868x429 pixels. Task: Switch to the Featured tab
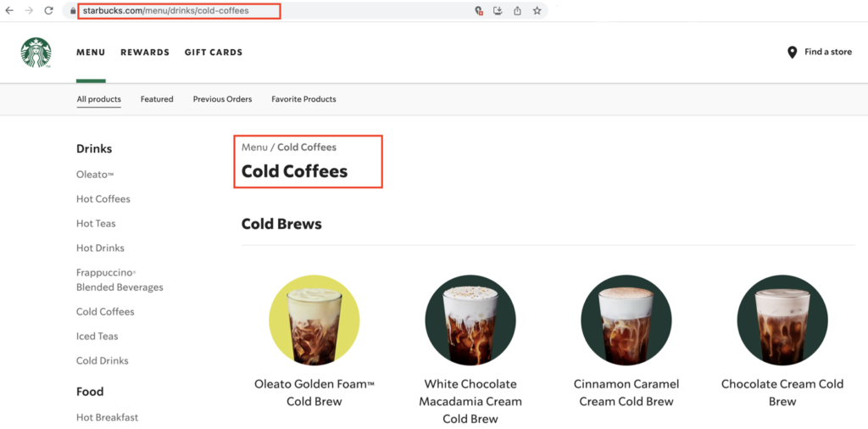[x=157, y=99]
